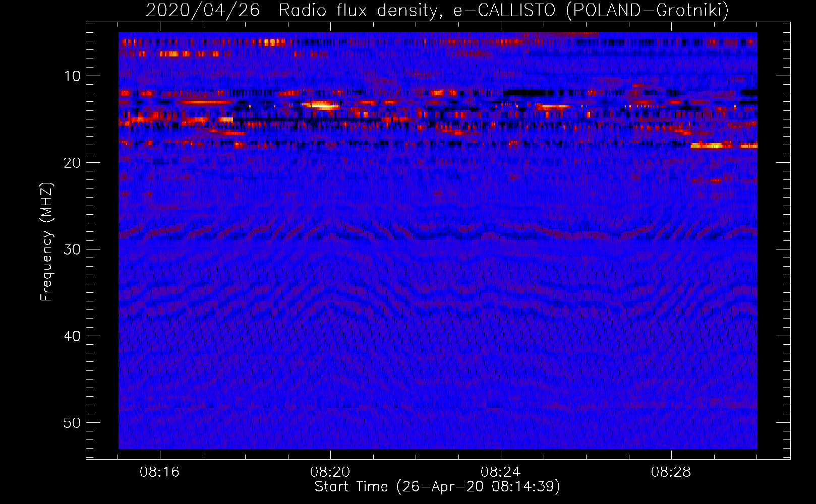Screen dimensions: 816x504
Task: Click the '40' frequency tick label
Action: [x=73, y=336]
